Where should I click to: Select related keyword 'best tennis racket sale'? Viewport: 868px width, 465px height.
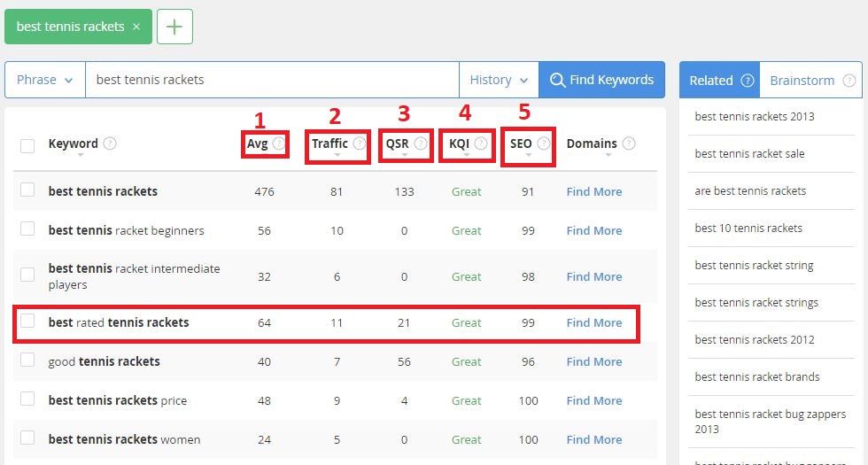coord(749,153)
